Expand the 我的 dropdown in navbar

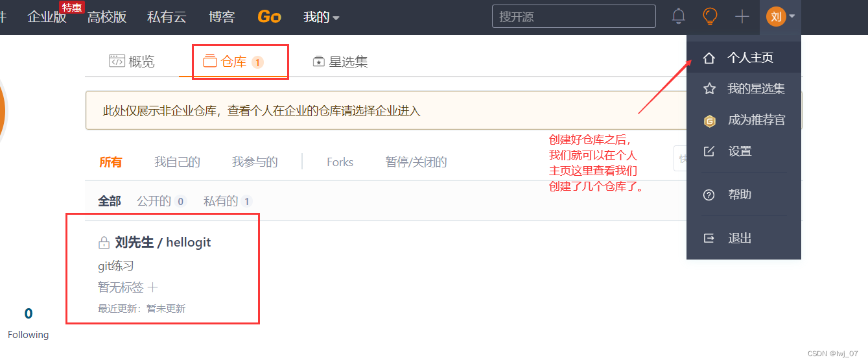click(322, 17)
